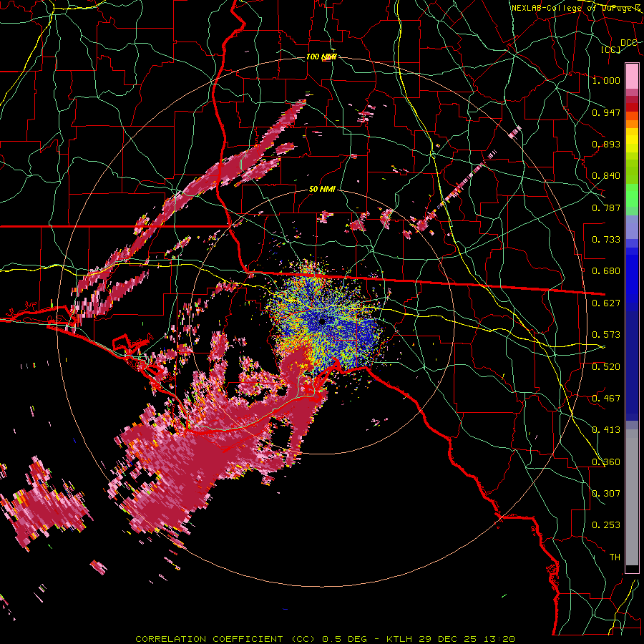Select the 1.000 legend value
This screenshot has width=644, height=644.
[x=606, y=80]
